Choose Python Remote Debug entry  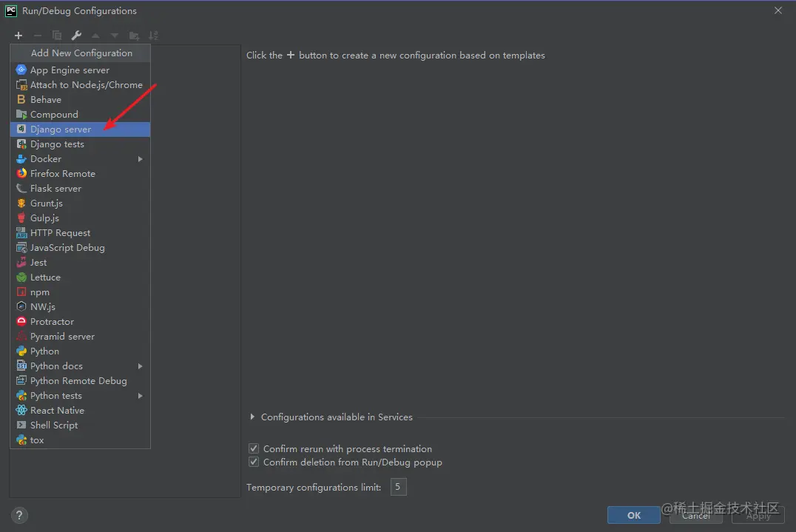(x=80, y=381)
